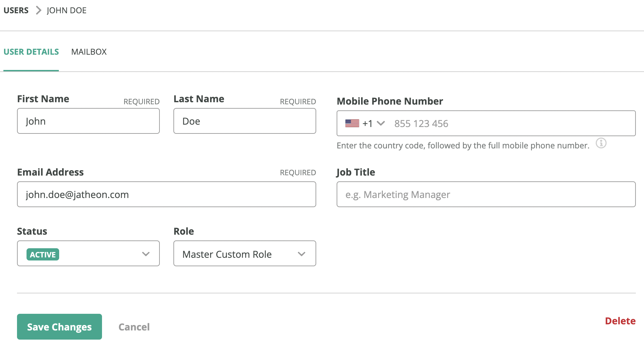Screen dimensions: 644x343
Task: Click the phone number hint text
Action: pyautogui.click(x=463, y=146)
